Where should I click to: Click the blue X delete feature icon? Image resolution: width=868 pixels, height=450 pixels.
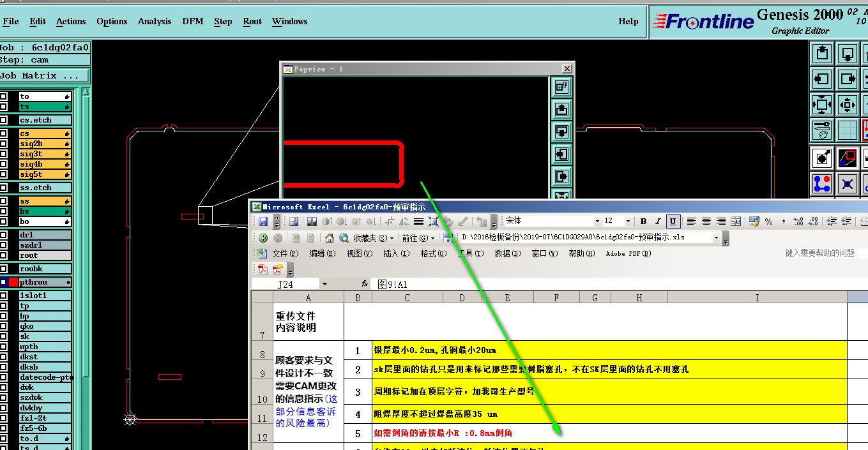click(848, 184)
